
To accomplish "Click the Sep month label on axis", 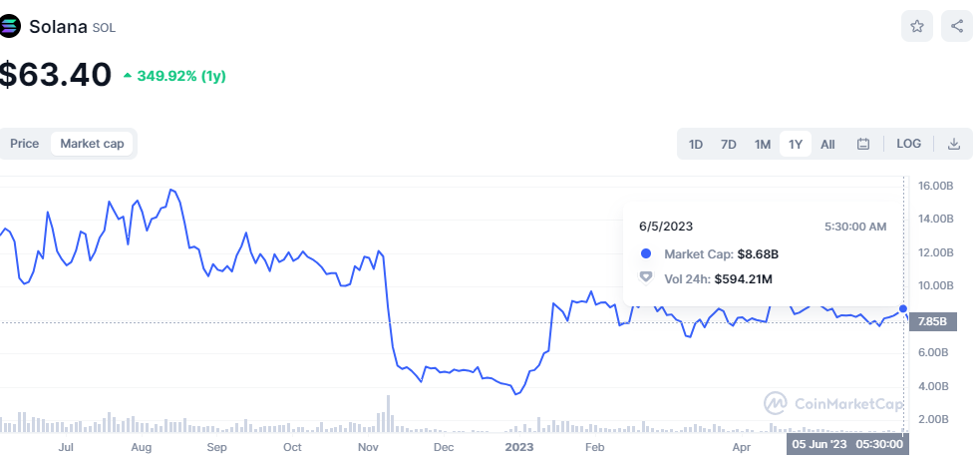I will pos(216,447).
